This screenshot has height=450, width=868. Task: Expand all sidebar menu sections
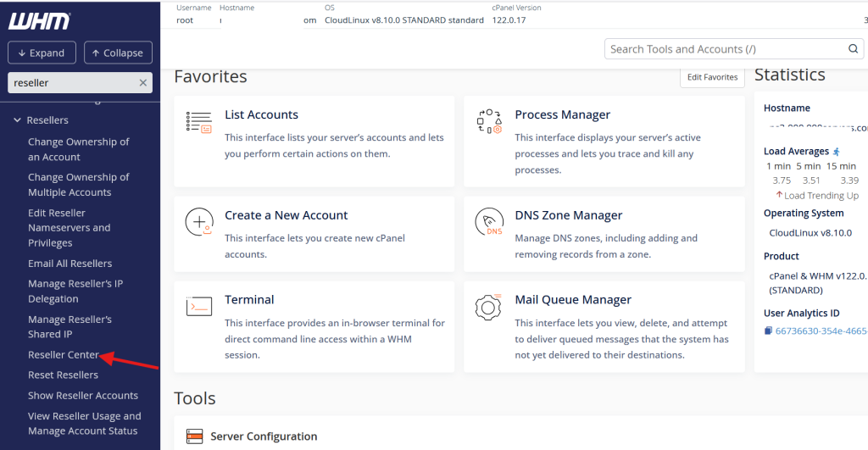[42, 53]
